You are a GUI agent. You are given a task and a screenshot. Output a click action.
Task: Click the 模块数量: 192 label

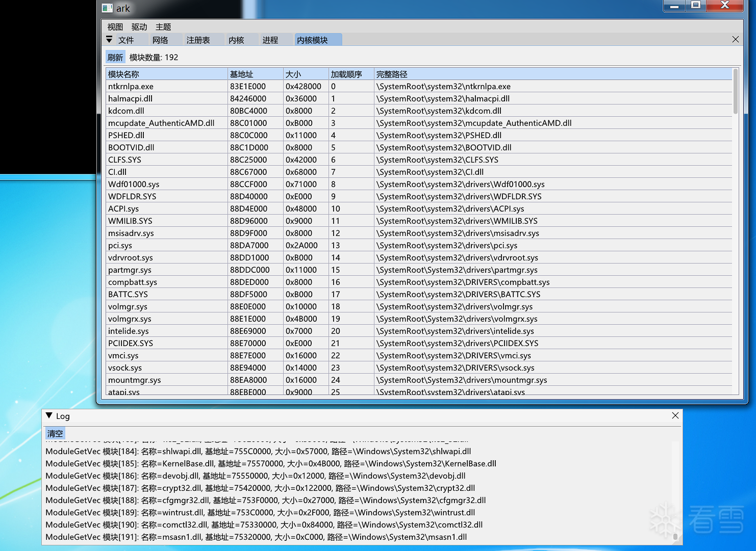pyautogui.click(x=154, y=57)
